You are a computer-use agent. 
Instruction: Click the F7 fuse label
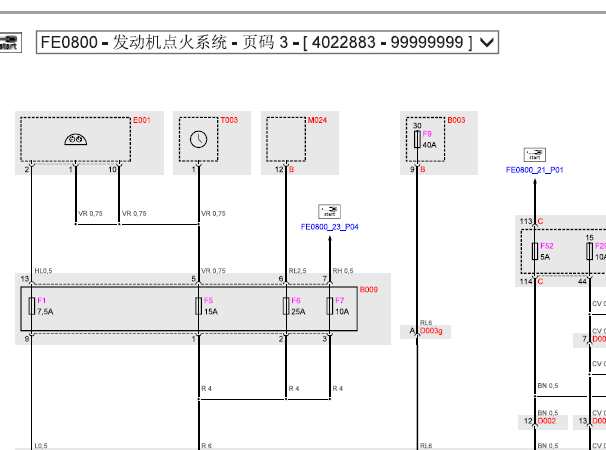(339, 300)
